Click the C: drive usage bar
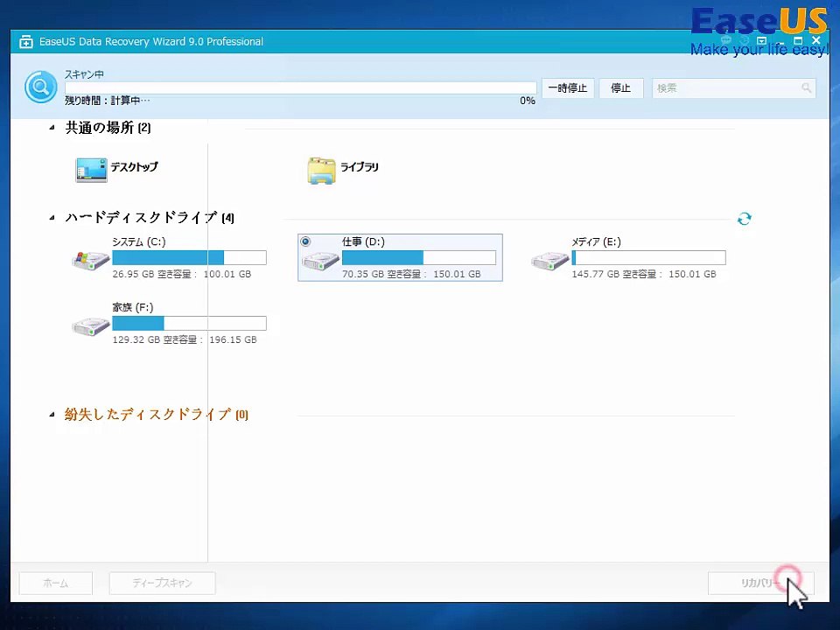 (189, 257)
